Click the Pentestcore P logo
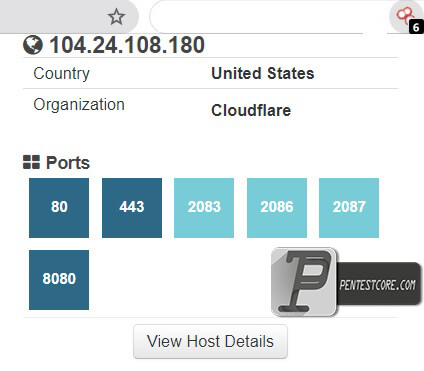This screenshot has width=424, height=371. click(304, 282)
